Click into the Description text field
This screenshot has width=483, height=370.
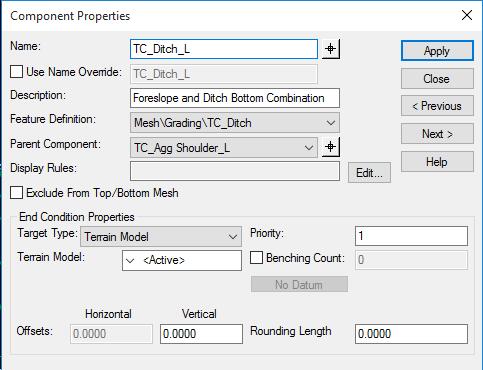(x=235, y=98)
